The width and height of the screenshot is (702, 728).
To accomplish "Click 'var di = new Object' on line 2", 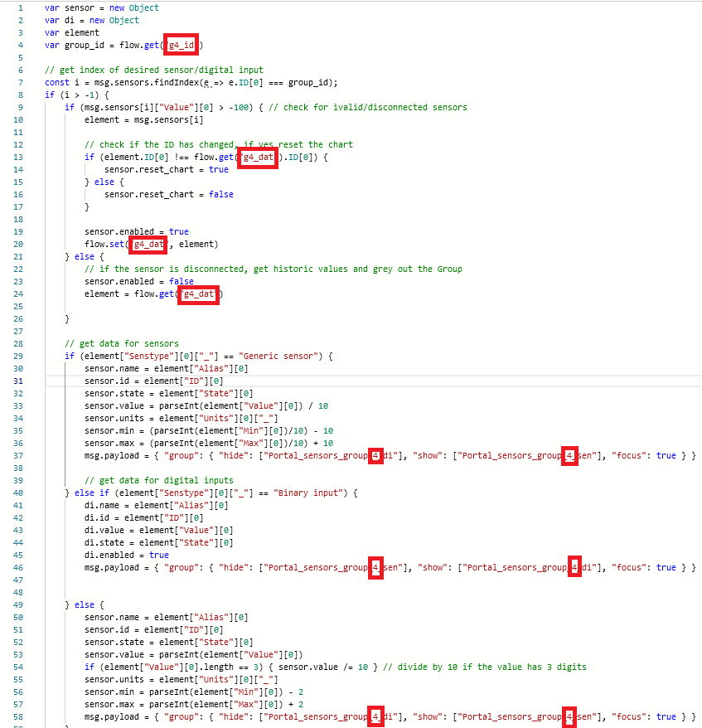I will coord(92,21).
